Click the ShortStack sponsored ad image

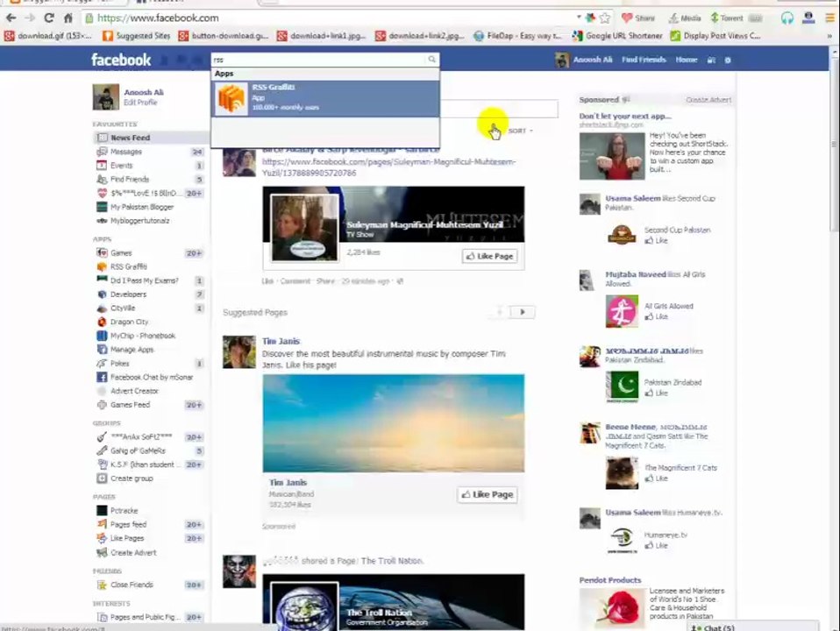click(612, 156)
